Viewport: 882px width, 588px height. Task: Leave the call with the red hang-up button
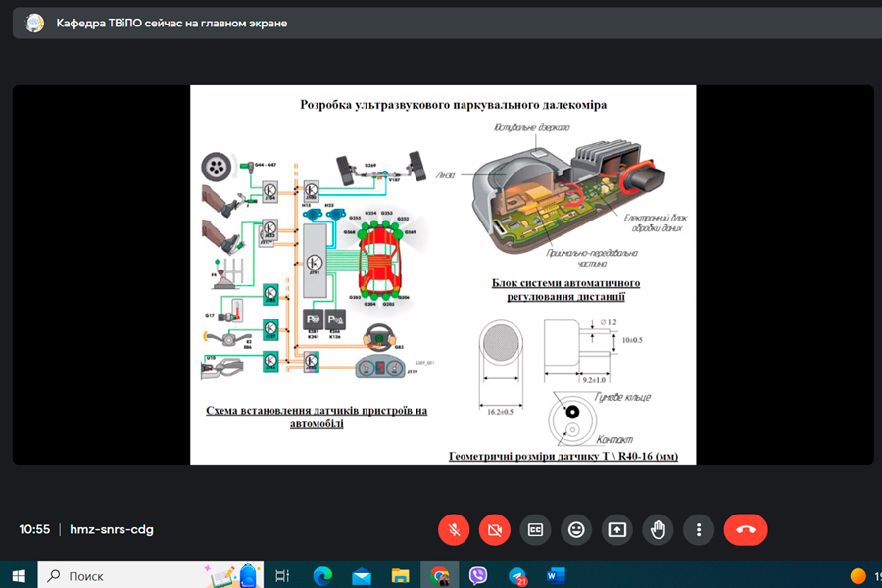coord(746,529)
